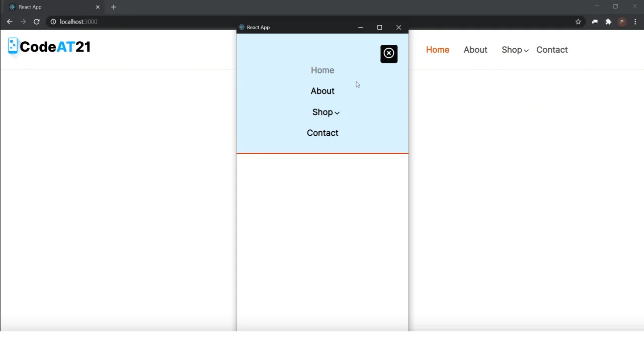Open the About link in the popup menu
The image size is (644, 362).
coord(323,91)
